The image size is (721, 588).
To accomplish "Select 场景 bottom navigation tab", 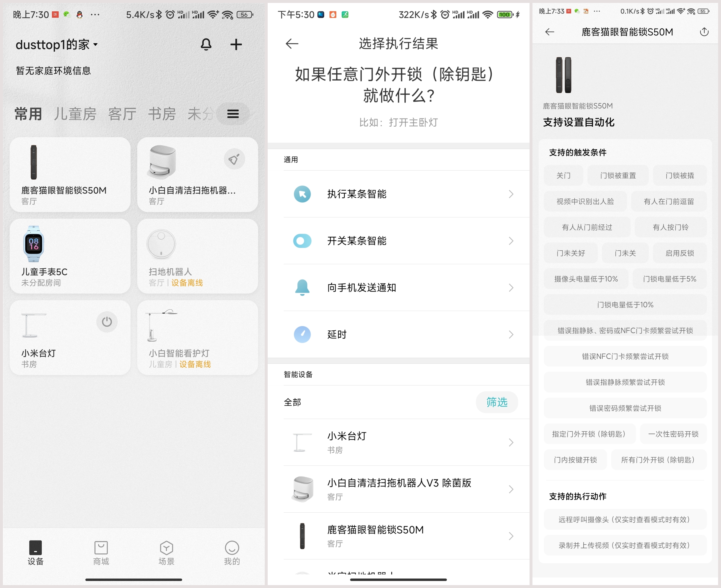I will tap(166, 553).
